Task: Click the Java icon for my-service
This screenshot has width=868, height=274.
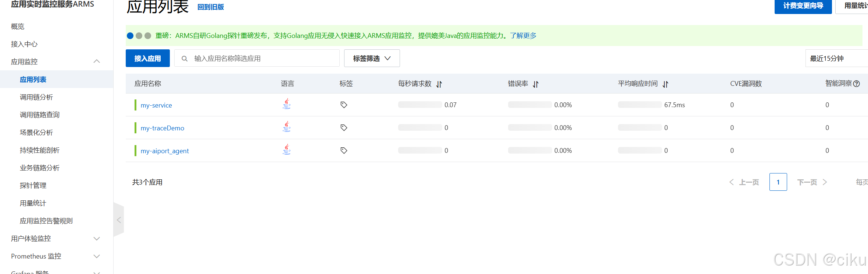Action: [x=287, y=104]
